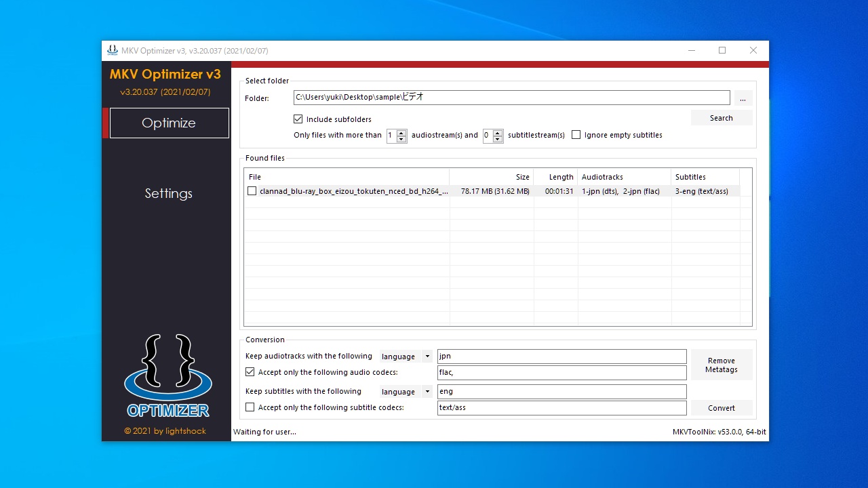868x488 pixels.
Task: Click the Search button
Action: click(722, 118)
